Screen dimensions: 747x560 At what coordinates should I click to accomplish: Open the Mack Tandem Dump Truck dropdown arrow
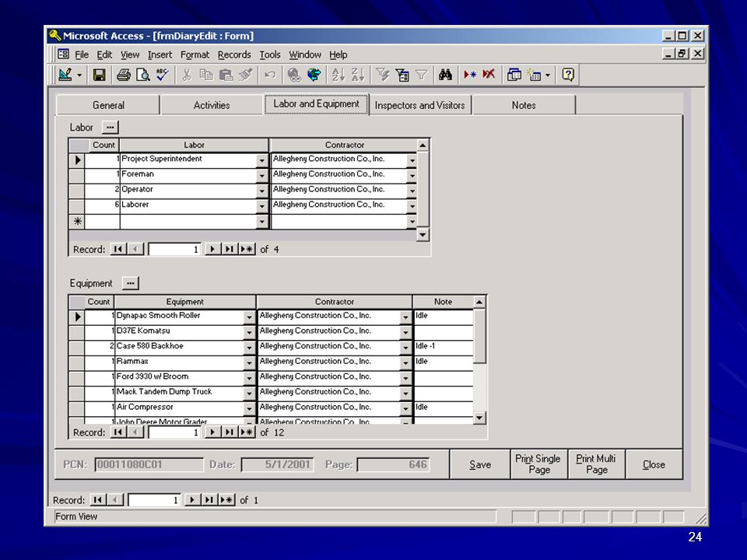tap(249, 394)
